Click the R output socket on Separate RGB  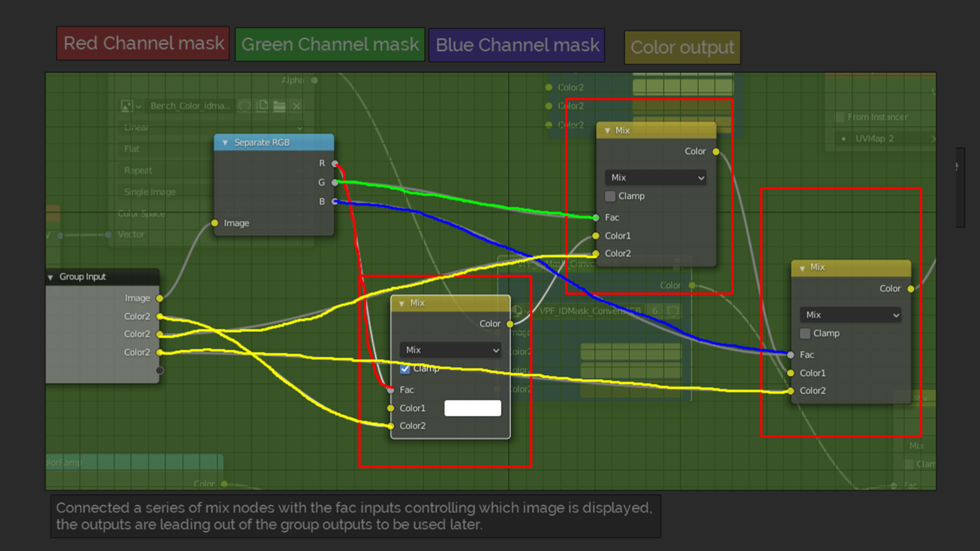[x=335, y=163]
